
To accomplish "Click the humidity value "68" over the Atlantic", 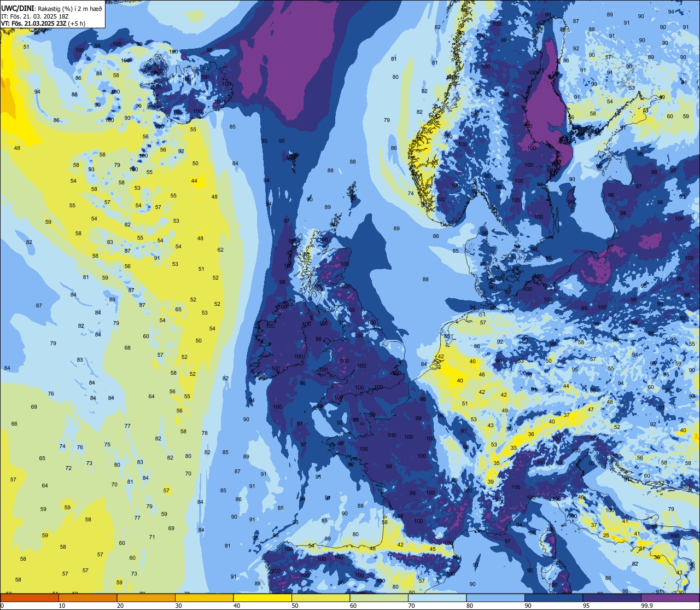I will click(127, 348).
